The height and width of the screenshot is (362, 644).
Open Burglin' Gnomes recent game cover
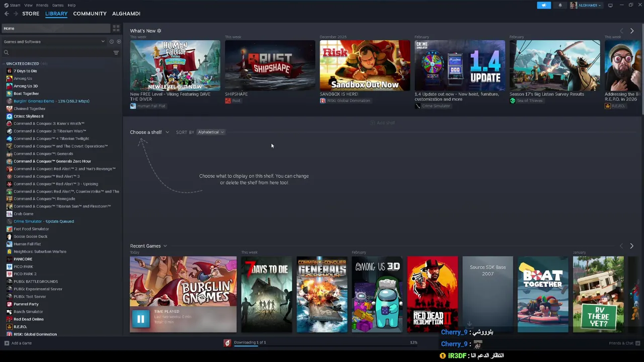[x=183, y=281]
